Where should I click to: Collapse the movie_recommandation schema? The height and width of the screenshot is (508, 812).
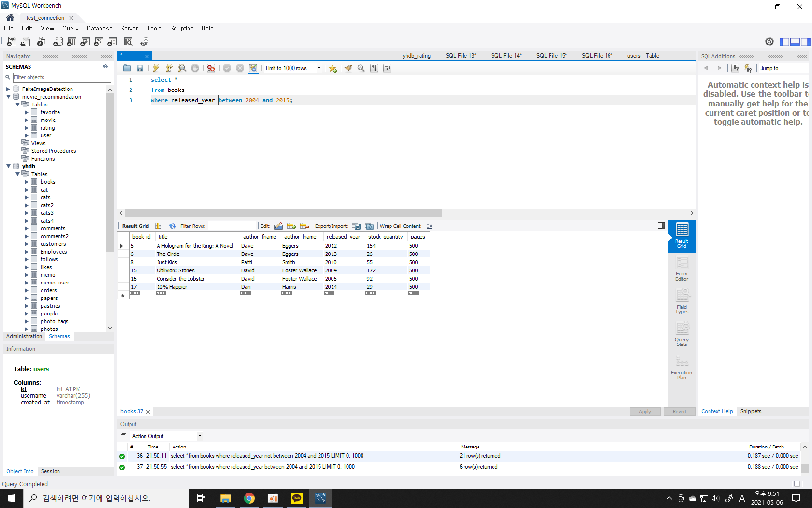pos(8,97)
